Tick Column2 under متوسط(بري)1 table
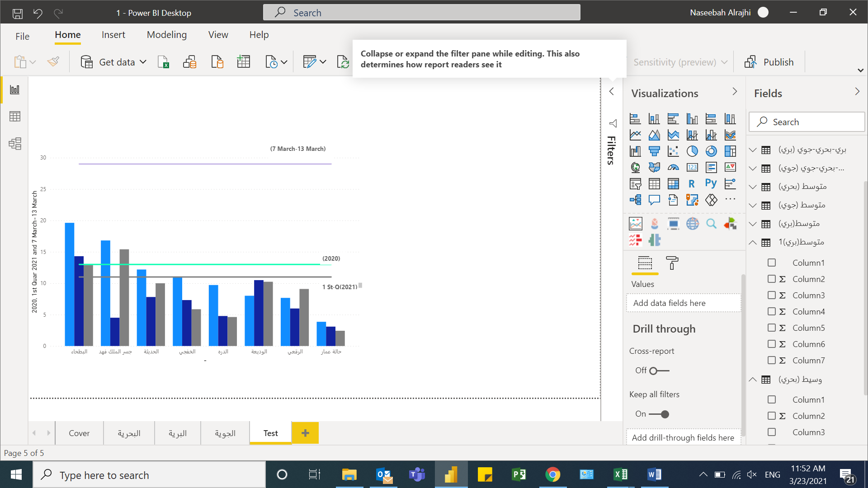This screenshot has height=488, width=868. click(772, 279)
